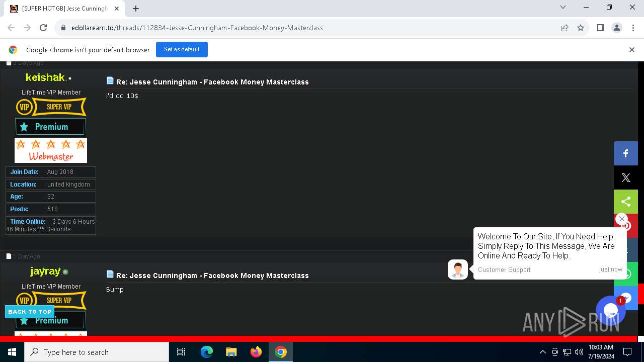Click the "united kingdom" location value
This screenshot has width=644, height=362.
(x=68, y=185)
